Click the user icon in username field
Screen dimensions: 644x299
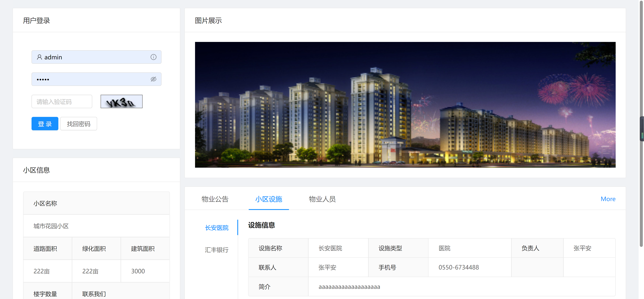click(x=39, y=57)
